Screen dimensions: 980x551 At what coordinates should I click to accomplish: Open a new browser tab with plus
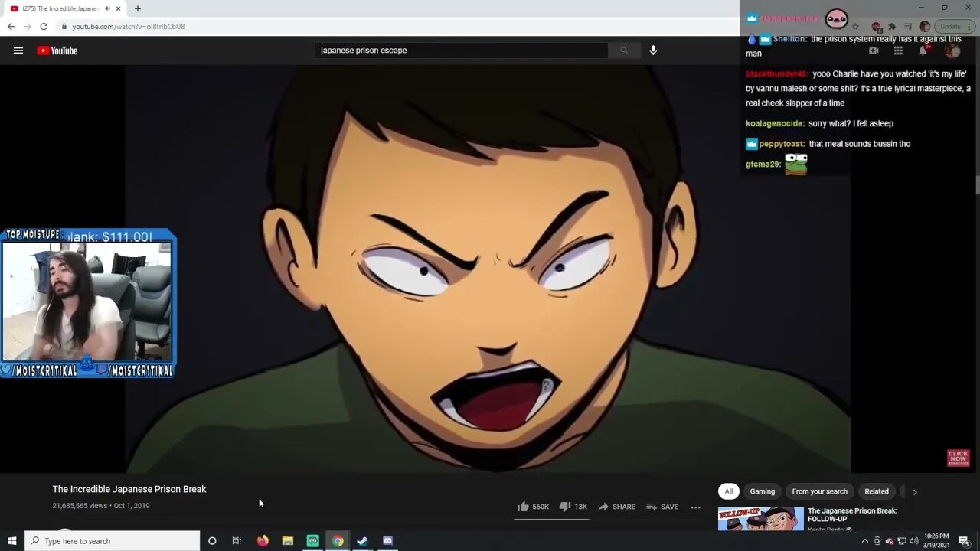138,8
